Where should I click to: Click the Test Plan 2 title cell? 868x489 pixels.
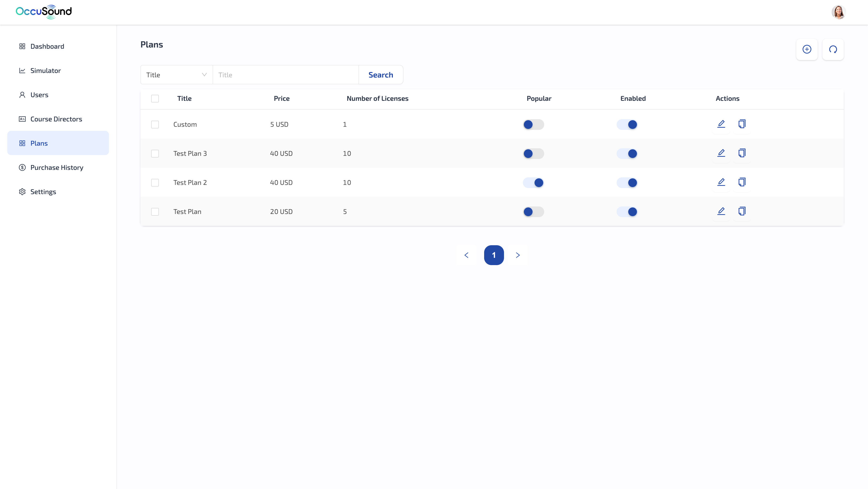[190, 182]
